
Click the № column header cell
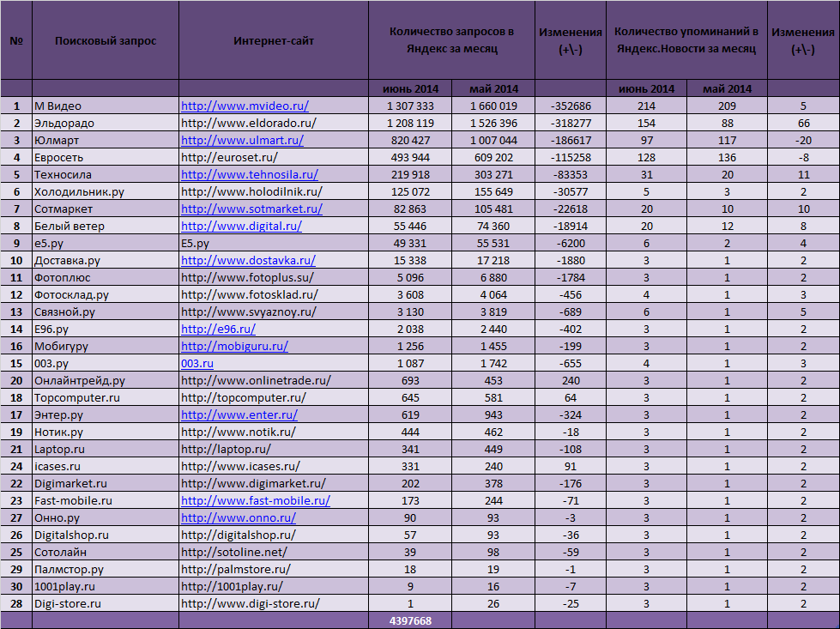[x=16, y=41]
